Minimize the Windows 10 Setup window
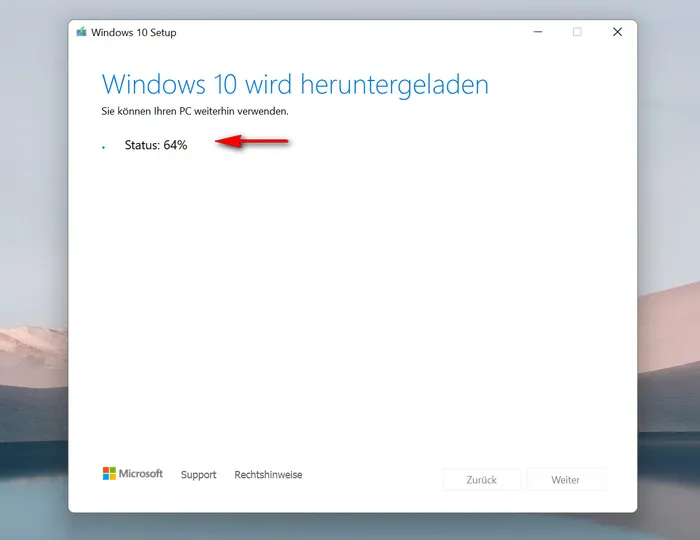Image resolution: width=700 pixels, height=540 pixels. (538, 32)
